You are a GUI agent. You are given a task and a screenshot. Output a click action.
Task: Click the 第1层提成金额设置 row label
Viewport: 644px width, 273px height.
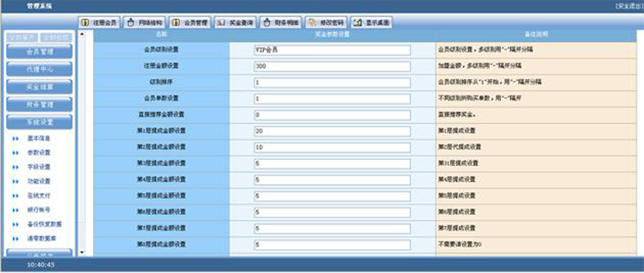[x=162, y=131]
